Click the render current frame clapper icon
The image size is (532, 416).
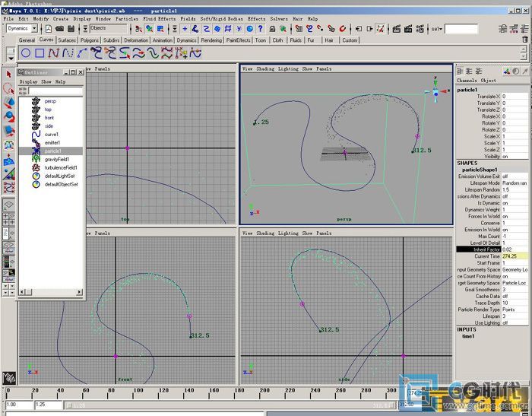pos(396,29)
